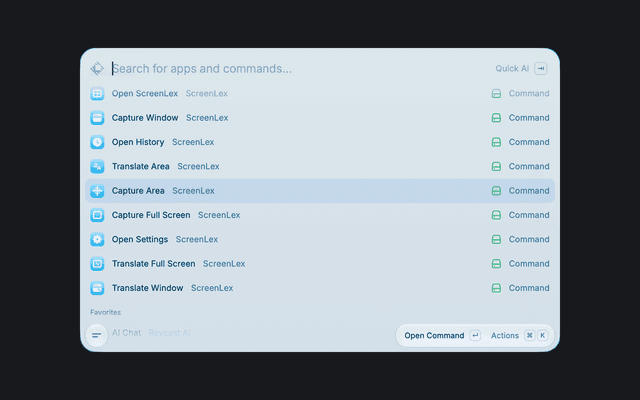
Task: Open the Actions menu
Action: click(519, 336)
